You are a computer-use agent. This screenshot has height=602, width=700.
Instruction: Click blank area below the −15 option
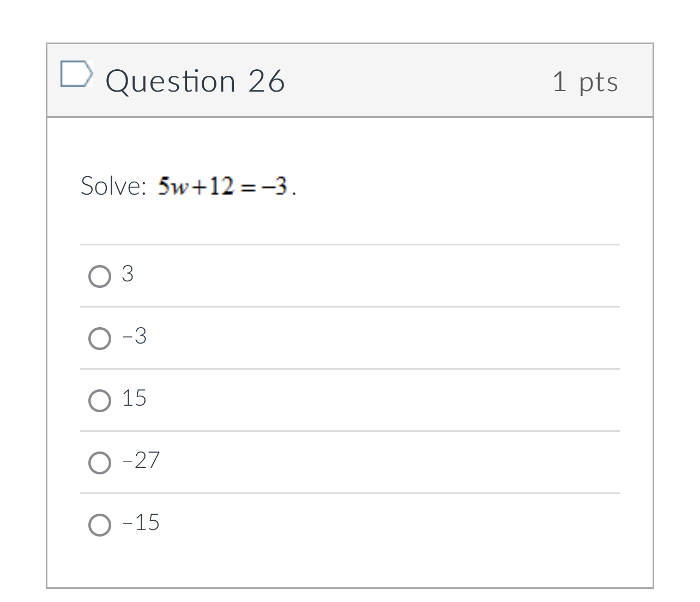tap(350, 567)
